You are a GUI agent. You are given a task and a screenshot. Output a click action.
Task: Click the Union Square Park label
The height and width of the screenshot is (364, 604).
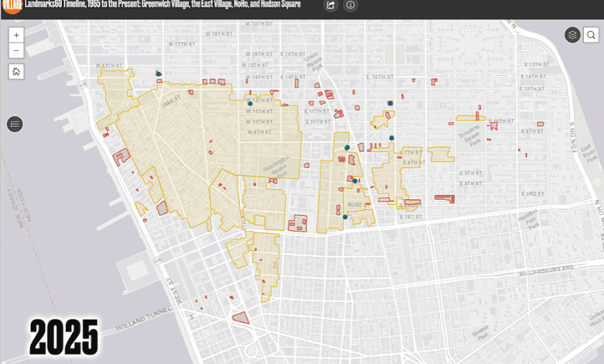point(312,60)
